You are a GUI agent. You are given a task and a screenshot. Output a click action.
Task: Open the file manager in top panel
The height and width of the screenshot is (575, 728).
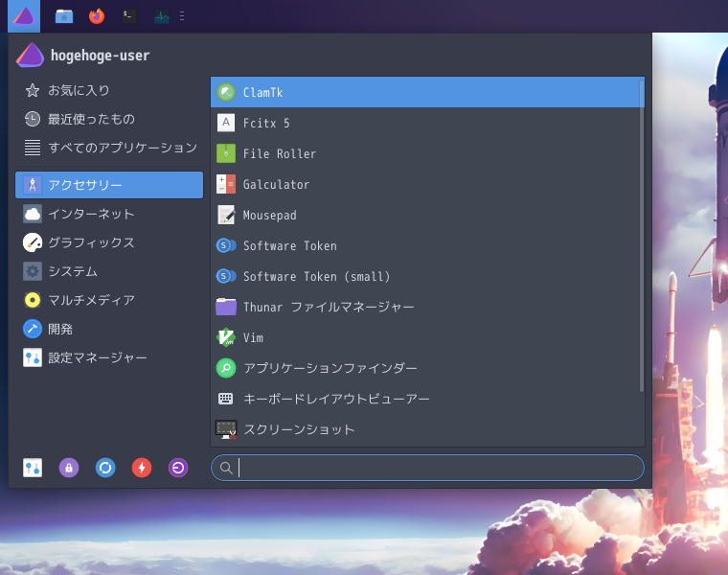pos(64,16)
